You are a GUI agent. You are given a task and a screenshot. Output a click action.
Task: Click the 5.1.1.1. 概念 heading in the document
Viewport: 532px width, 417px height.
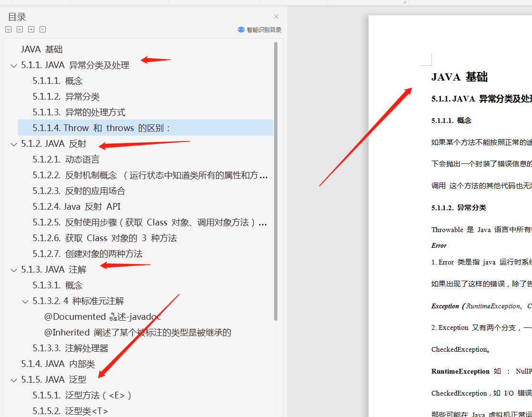pos(451,121)
